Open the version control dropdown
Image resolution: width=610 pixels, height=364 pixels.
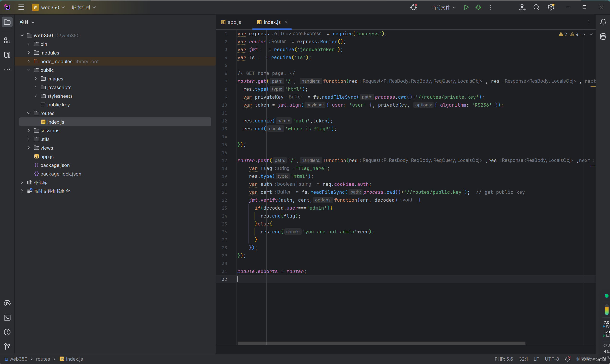[x=83, y=7]
